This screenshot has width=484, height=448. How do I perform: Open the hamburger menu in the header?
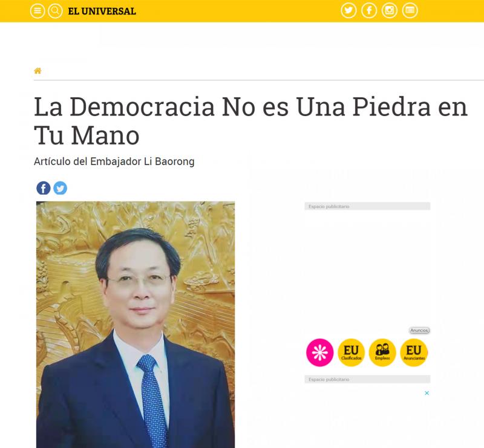pyautogui.click(x=38, y=11)
